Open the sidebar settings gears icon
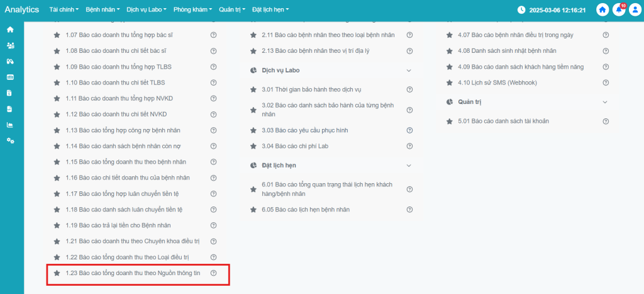This screenshot has width=644, height=294. pyautogui.click(x=10, y=140)
